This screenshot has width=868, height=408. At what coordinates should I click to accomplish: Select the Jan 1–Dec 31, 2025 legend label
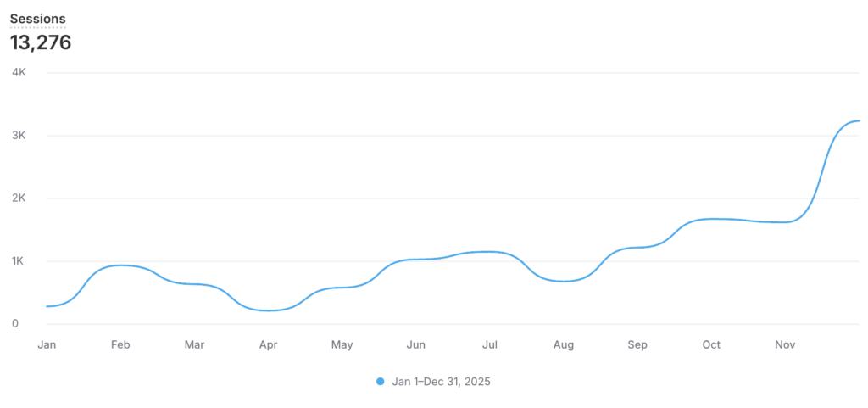pos(441,382)
